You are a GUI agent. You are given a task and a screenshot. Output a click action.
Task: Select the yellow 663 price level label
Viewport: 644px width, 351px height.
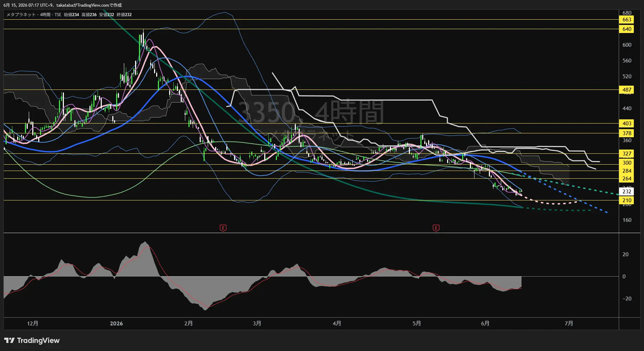[627, 20]
